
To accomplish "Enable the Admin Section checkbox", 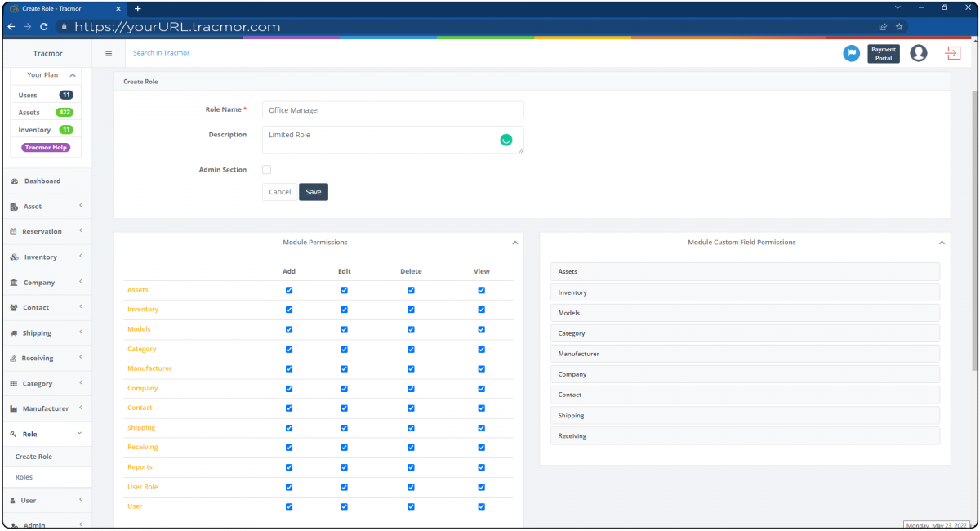I will point(266,169).
